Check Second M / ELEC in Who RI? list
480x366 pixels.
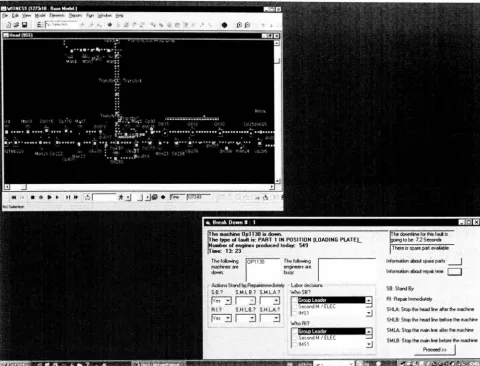point(295,338)
